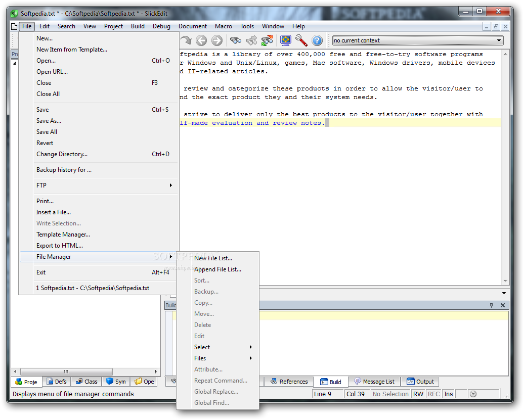
Task: Open the Debug menu
Action: [x=161, y=26]
